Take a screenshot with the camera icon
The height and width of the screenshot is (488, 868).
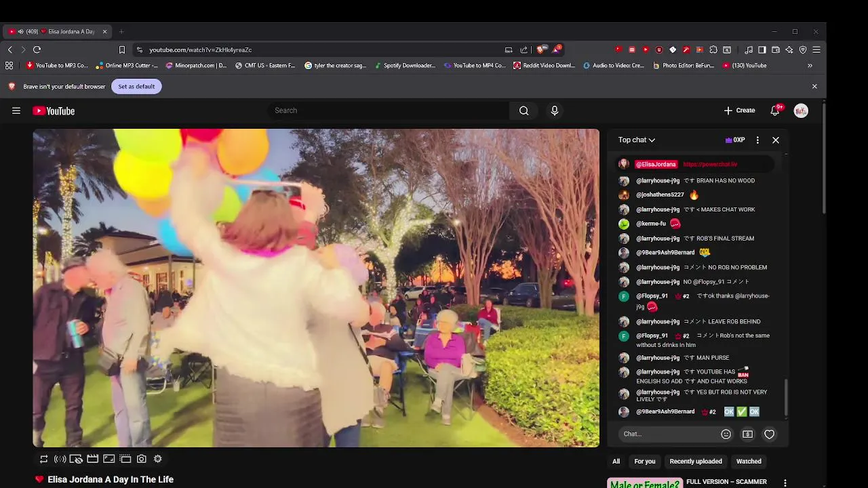(142, 459)
